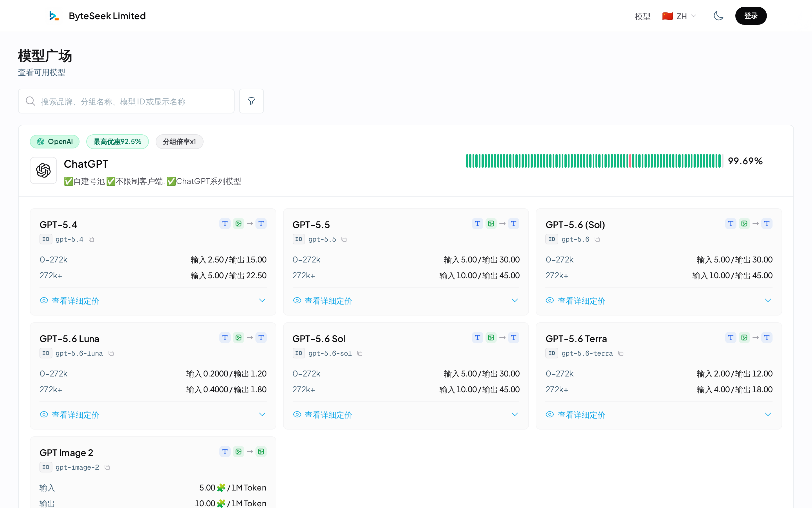Click the 登录 login button
The width and height of the screenshot is (812, 508).
[751, 16]
